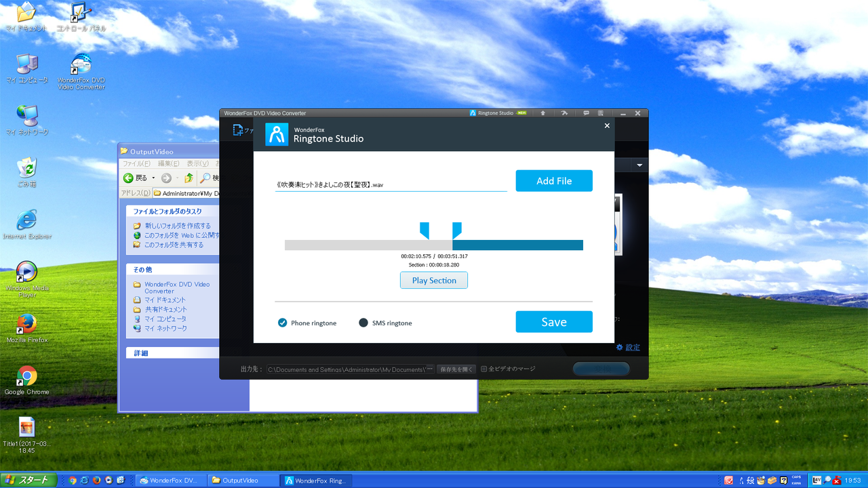This screenshot has height=488, width=868.
Task: Expand the Details section in OutputVideo
Action: (174, 353)
